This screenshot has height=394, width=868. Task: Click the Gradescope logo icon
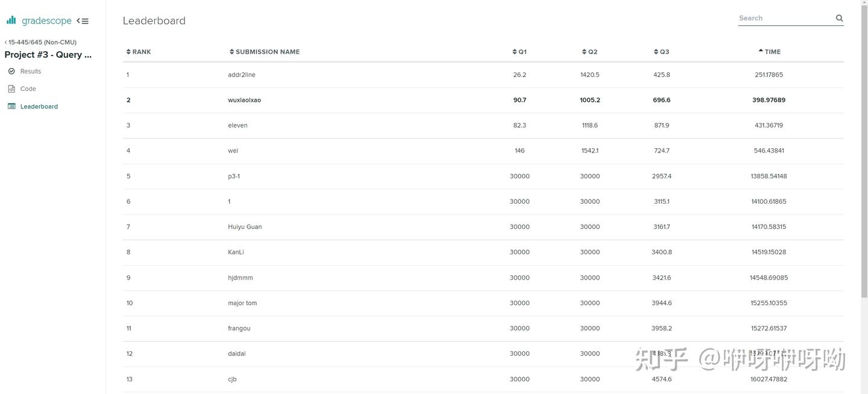[11, 20]
